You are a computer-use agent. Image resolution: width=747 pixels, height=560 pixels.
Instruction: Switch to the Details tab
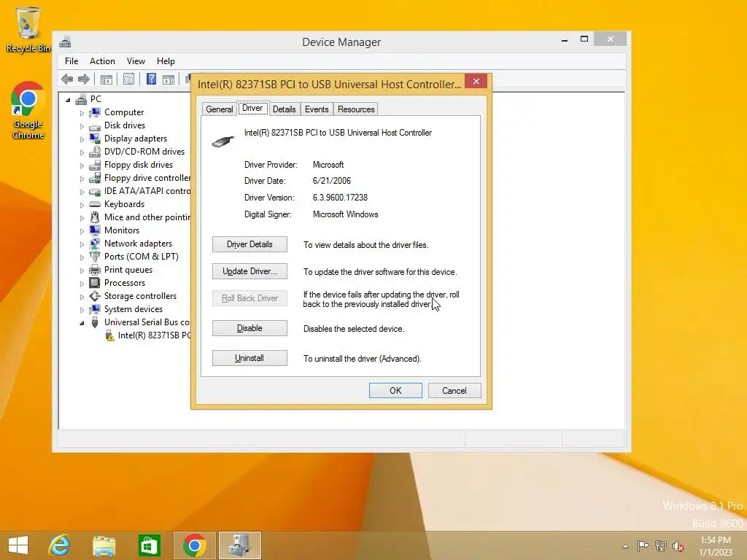click(284, 109)
